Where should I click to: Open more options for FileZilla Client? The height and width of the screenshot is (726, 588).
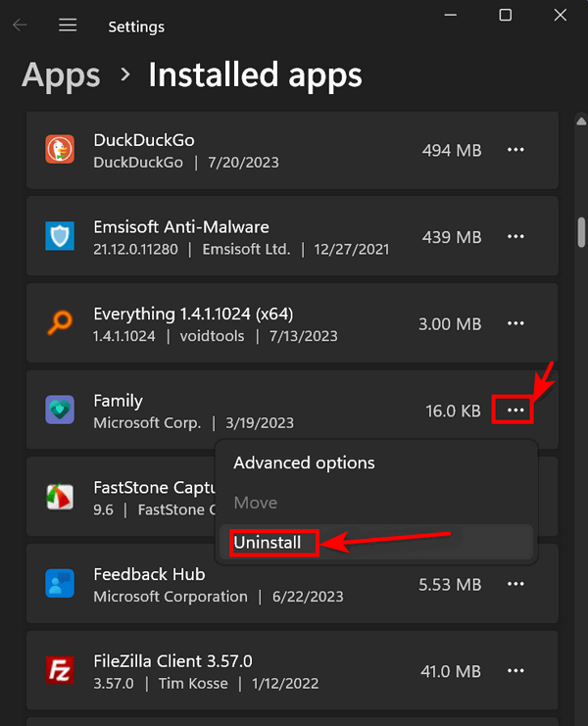coord(515,670)
